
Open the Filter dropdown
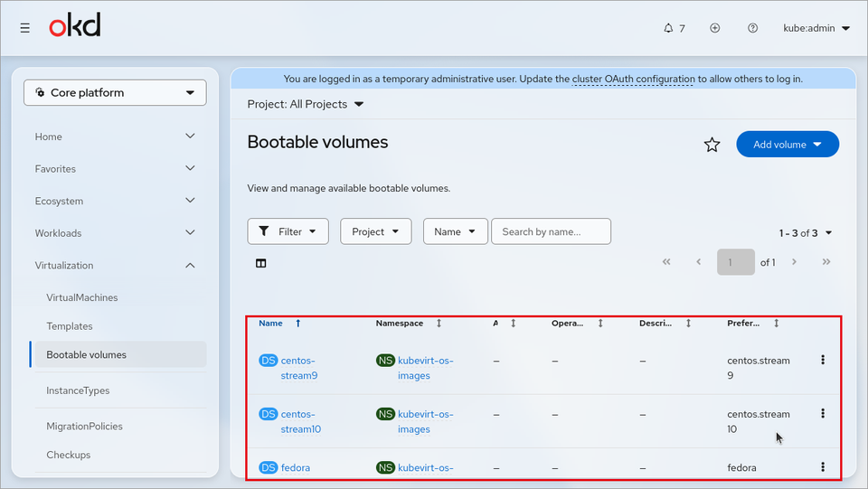pyautogui.click(x=288, y=231)
